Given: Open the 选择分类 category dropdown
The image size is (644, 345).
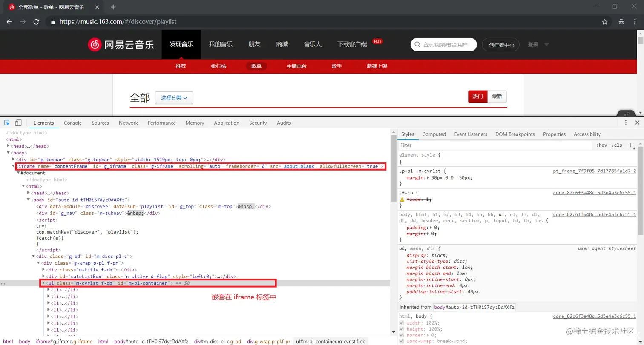Looking at the screenshot, I should pos(174,98).
